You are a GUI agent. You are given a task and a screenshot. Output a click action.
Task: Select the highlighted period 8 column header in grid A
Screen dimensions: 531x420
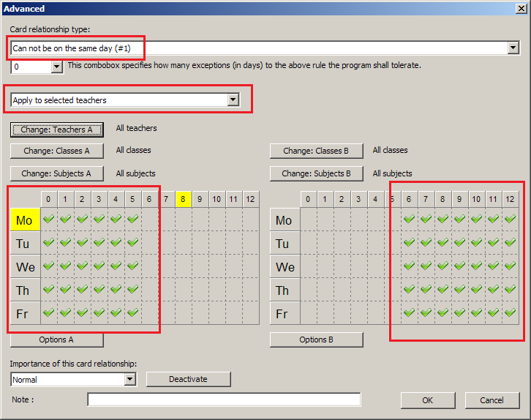(x=183, y=199)
